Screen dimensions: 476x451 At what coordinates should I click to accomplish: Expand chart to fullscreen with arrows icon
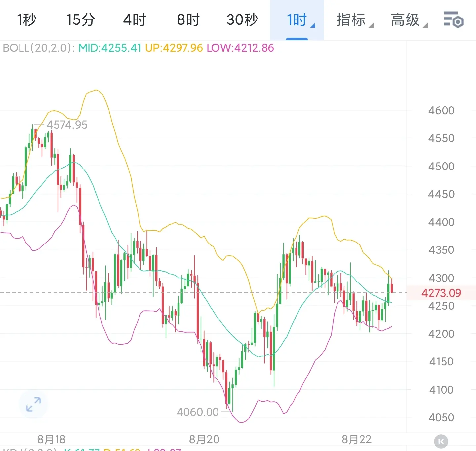point(33,404)
